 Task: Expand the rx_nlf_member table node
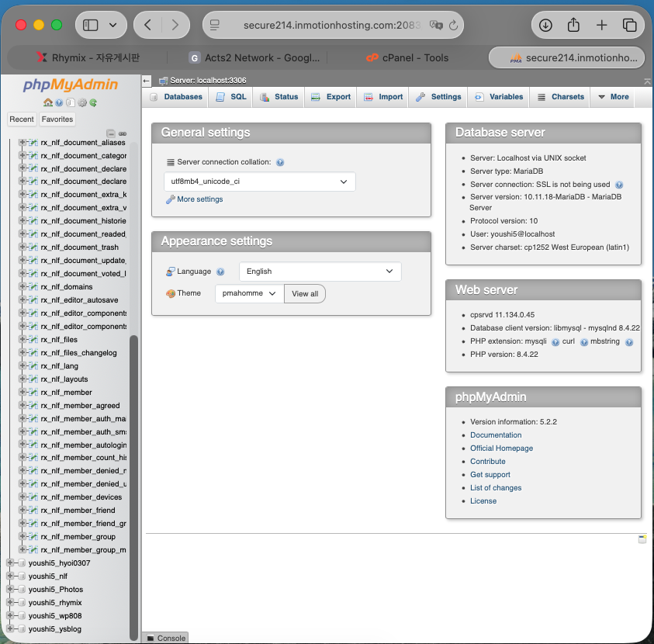22,392
